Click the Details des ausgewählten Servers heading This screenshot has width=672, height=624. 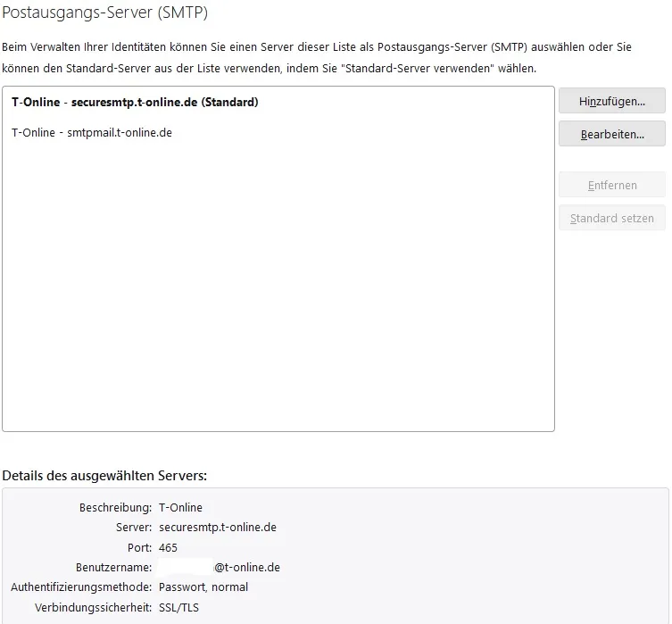point(104,475)
